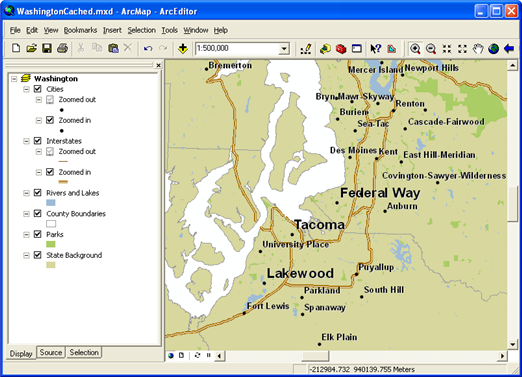Select the Zoom Out tool
The height and width of the screenshot is (377, 522).
(431, 49)
